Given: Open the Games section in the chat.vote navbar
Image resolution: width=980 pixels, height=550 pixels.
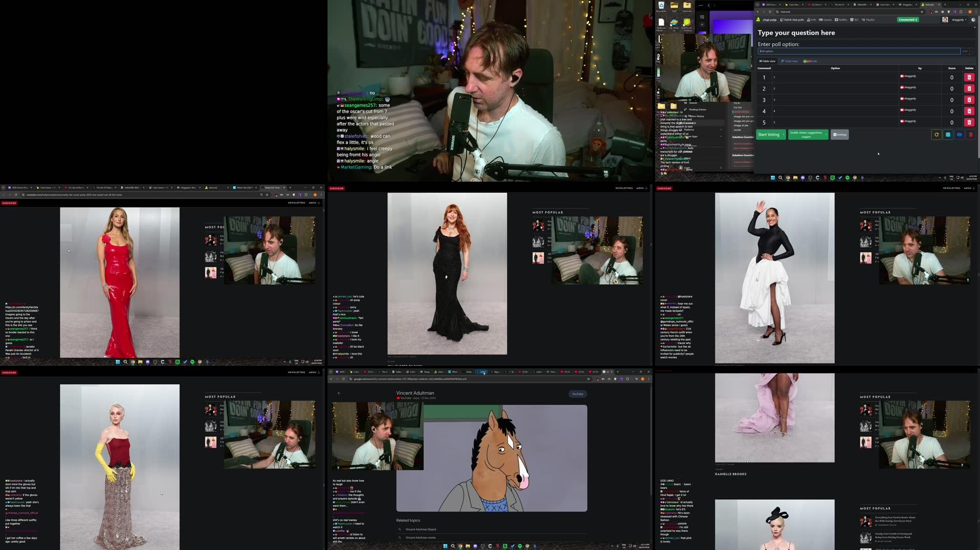Looking at the screenshot, I should click(x=825, y=19).
